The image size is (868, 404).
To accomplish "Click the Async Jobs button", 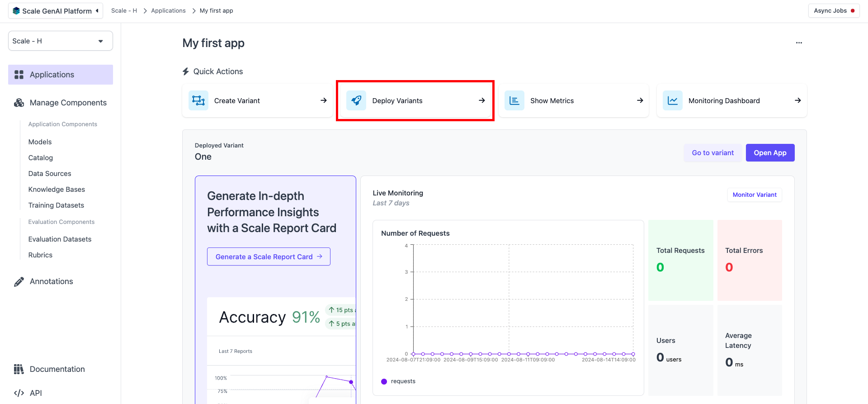I will click(834, 11).
